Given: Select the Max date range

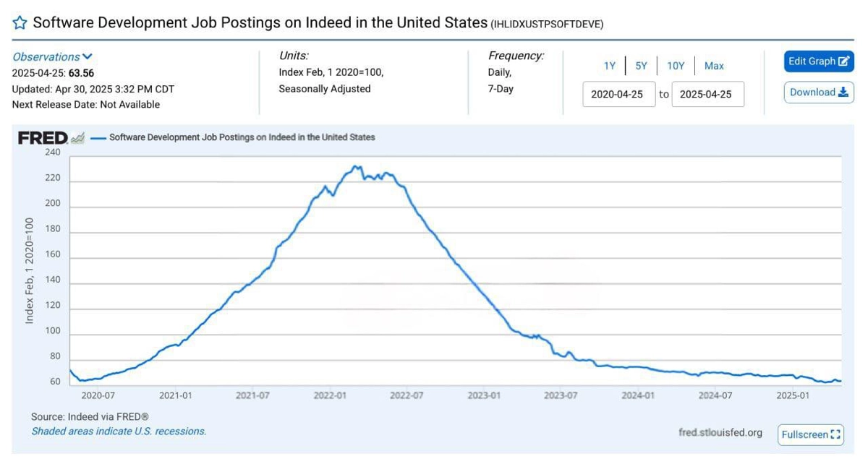Looking at the screenshot, I should 714,66.
